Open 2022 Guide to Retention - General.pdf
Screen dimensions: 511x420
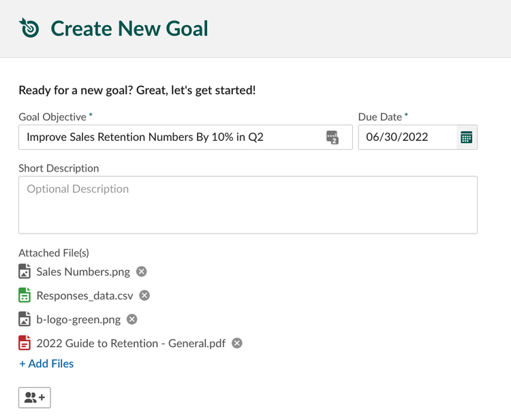point(131,344)
